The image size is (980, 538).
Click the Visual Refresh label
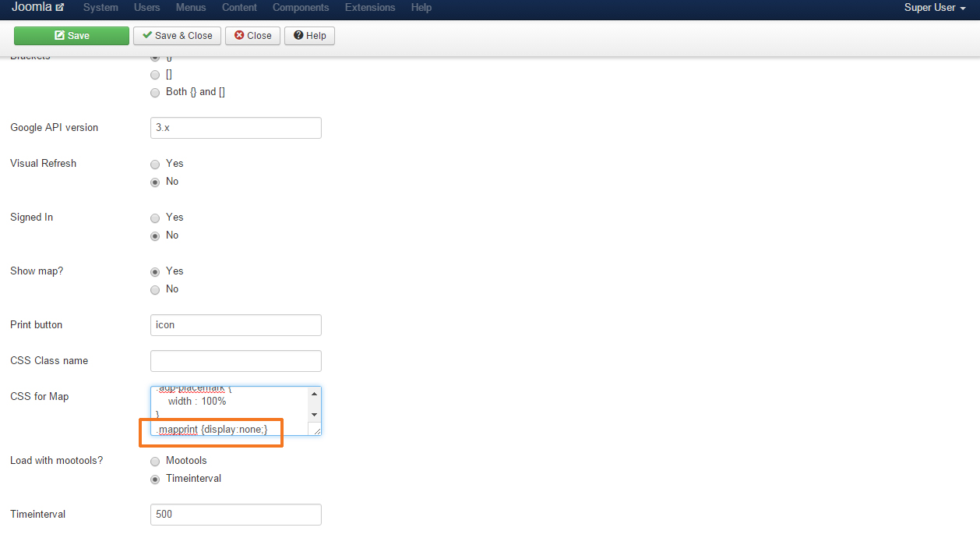tap(43, 163)
